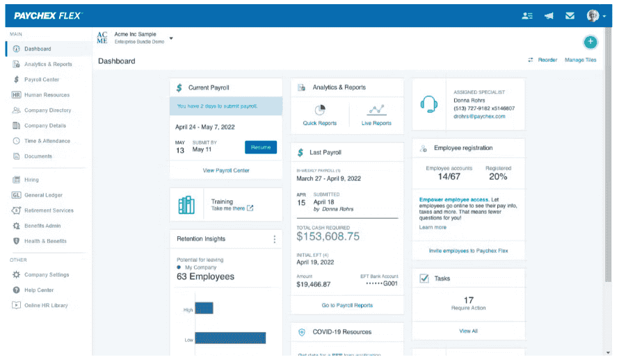Open Company Directory in sidebar
The width and height of the screenshot is (619, 364).
point(49,110)
